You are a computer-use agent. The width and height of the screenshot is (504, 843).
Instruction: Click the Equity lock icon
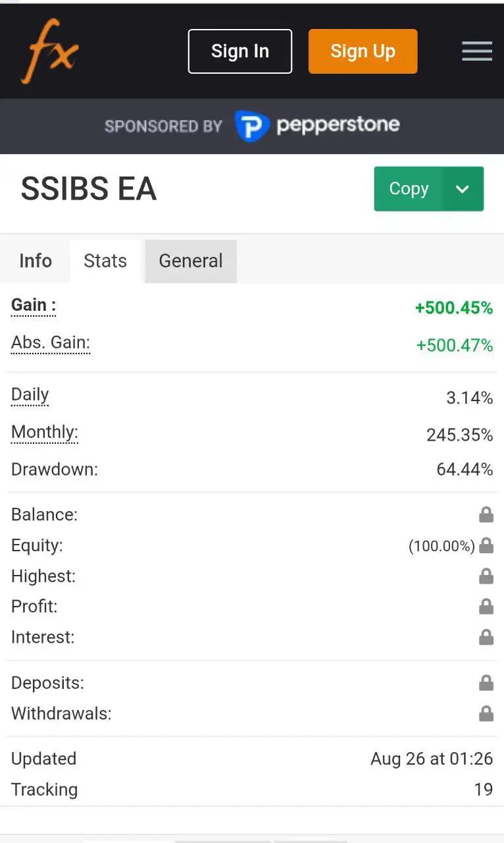(486, 545)
